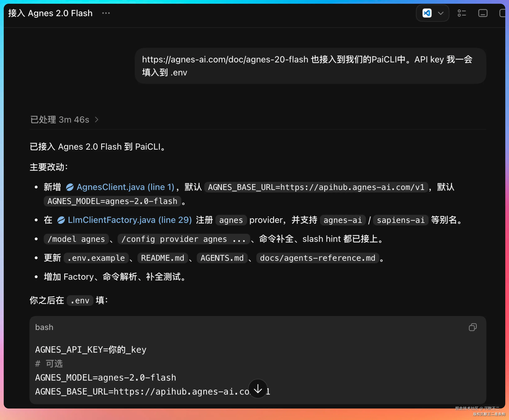Click the 'bash' language label on the code block
Image resolution: width=509 pixels, height=420 pixels.
click(44, 327)
